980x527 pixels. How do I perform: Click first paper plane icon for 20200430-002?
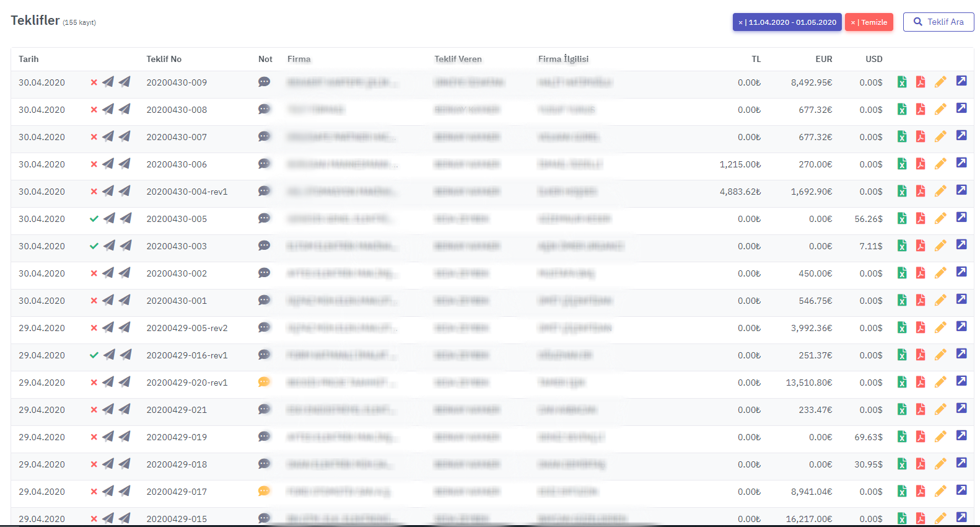point(108,273)
